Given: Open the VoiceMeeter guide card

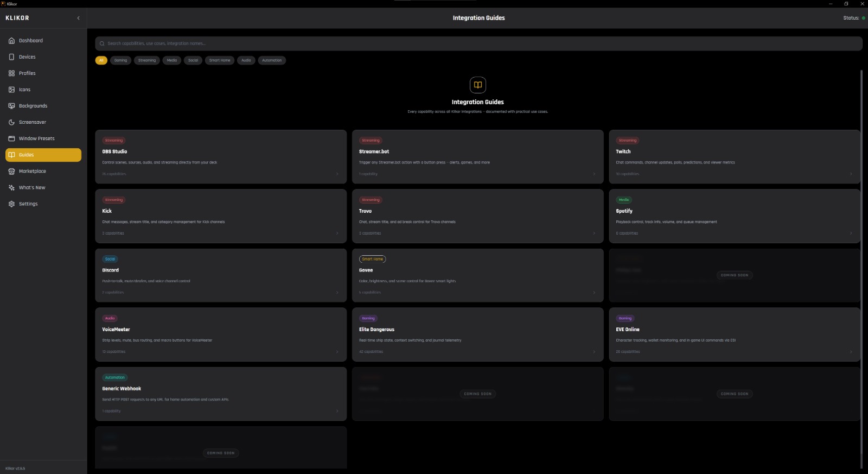Looking at the screenshot, I should (221, 334).
